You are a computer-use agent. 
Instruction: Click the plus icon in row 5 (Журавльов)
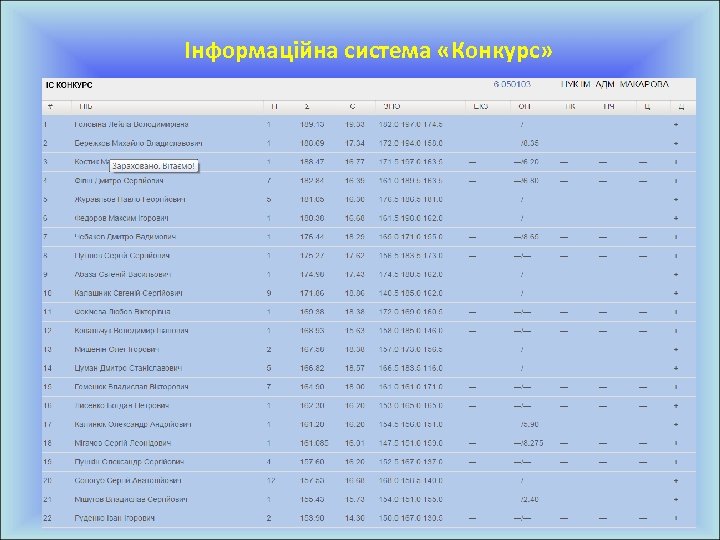tap(676, 200)
